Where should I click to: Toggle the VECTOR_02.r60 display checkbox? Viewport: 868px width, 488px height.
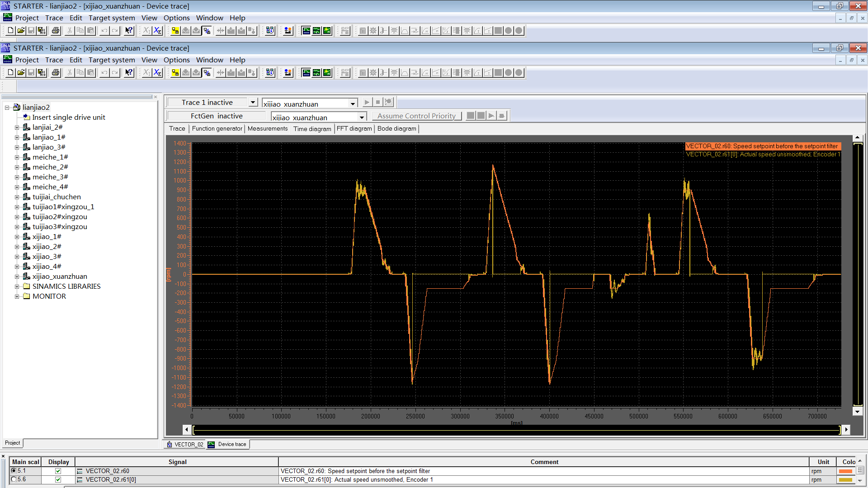point(58,471)
